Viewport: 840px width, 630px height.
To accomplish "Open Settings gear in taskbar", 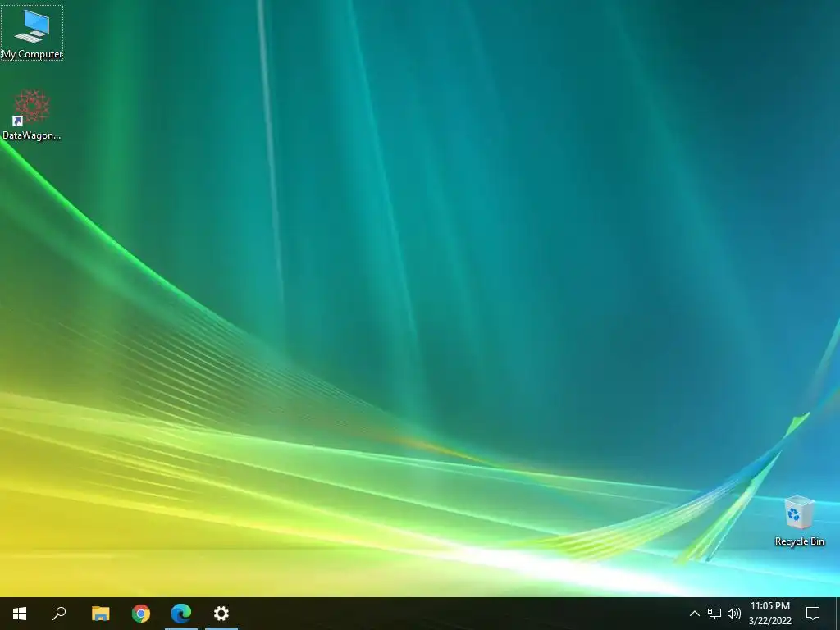I will point(221,614).
